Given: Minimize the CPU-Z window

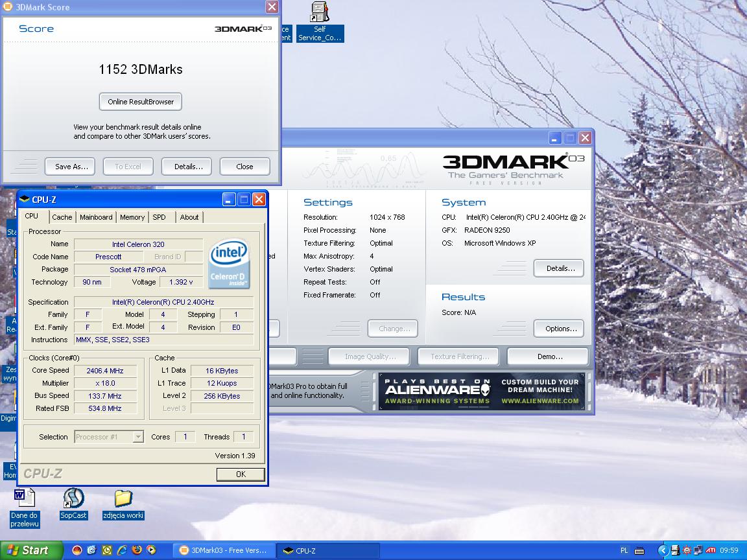Looking at the screenshot, I should coord(229,200).
